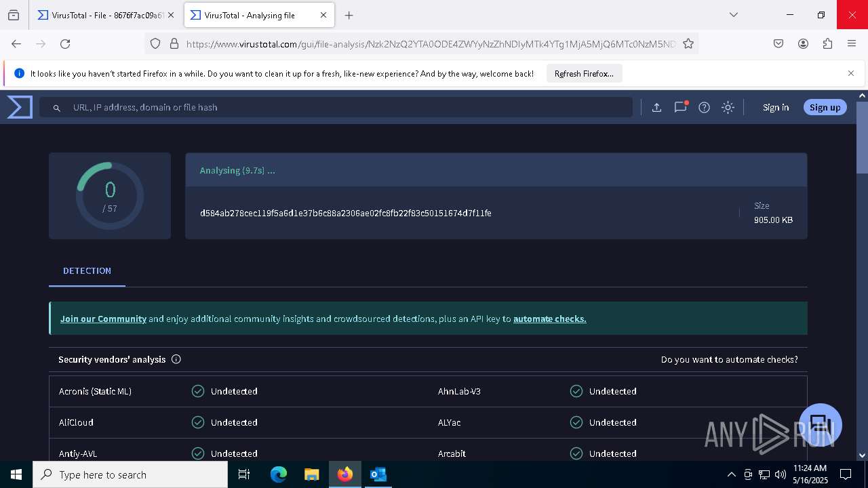Open the tracking protection shield icon

pos(155,43)
